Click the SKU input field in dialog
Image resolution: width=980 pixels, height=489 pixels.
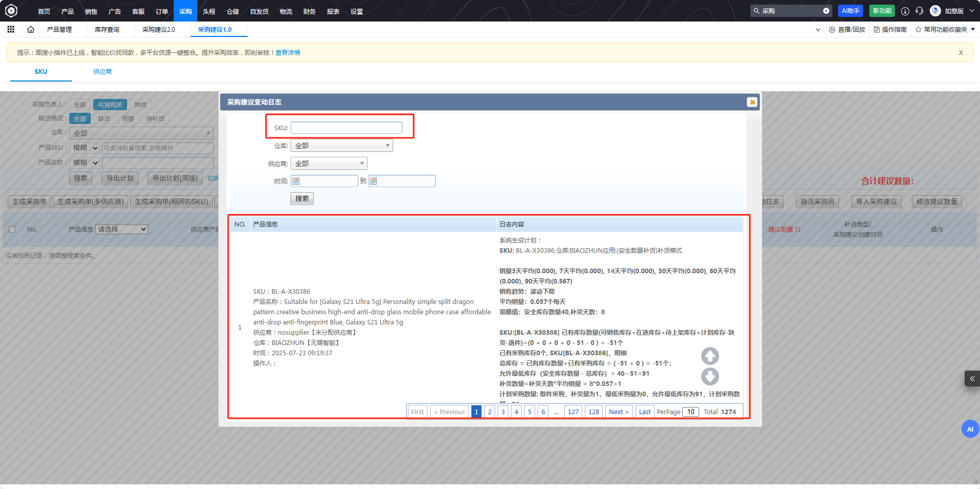346,128
